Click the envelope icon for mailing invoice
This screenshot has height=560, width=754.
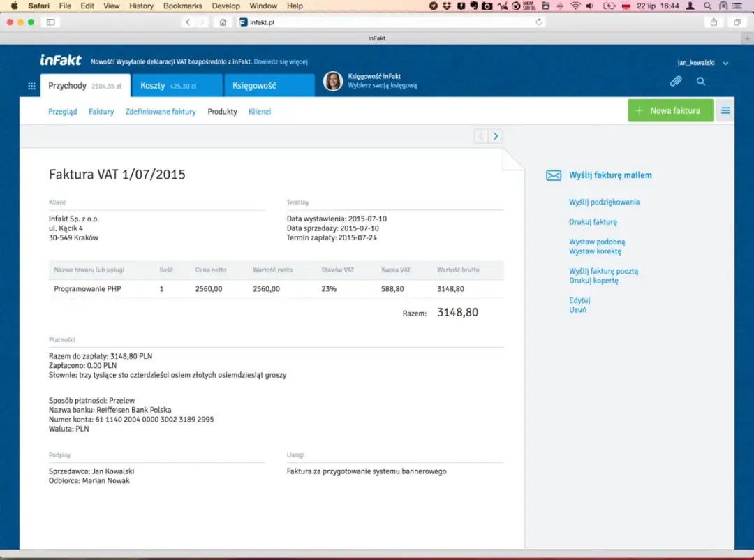tap(554, 176)
